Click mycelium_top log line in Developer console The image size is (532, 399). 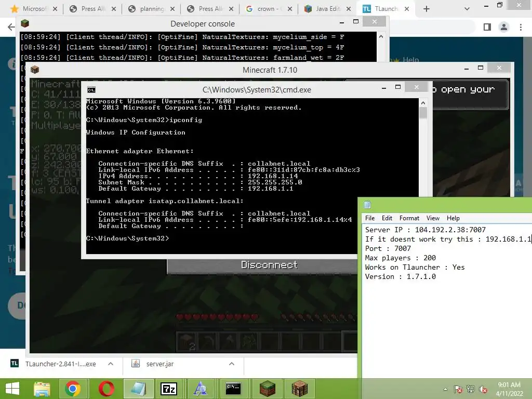182,47
